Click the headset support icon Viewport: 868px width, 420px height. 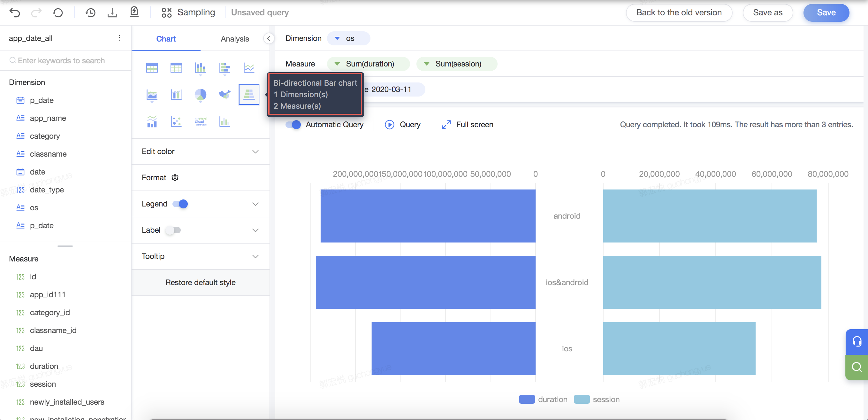coord(857,341)
